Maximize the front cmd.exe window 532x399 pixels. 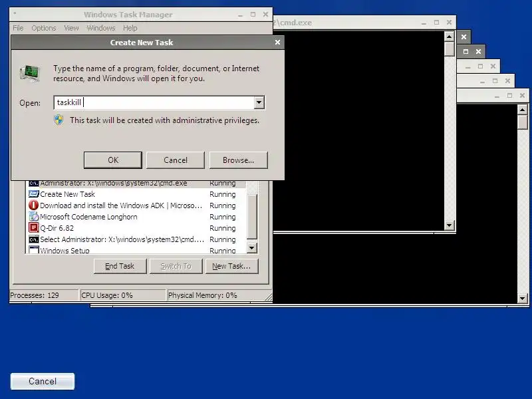(x=436, y=23)
